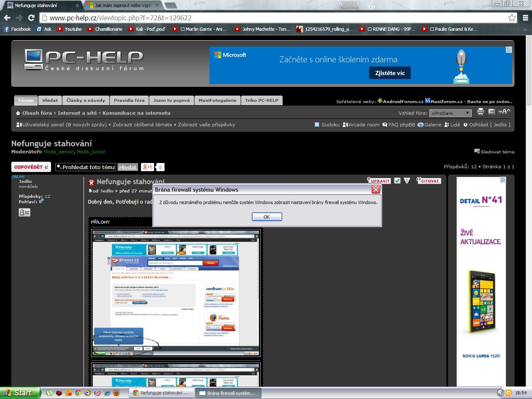Open the Mods_senior moderator link
Screen dimensions: 532x399
tap(59, 152)
